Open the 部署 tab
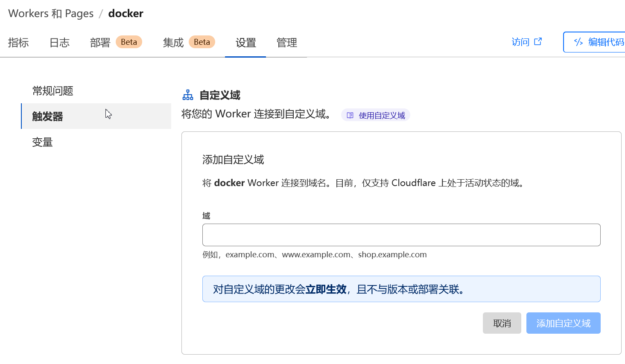625x364 pixels. coord(100,43)
